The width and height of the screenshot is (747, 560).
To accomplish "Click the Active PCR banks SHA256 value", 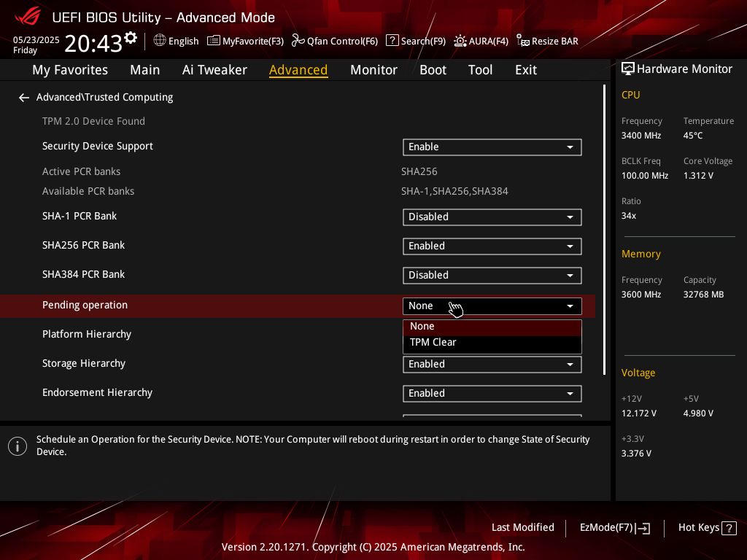I will (x=419, y=172).
